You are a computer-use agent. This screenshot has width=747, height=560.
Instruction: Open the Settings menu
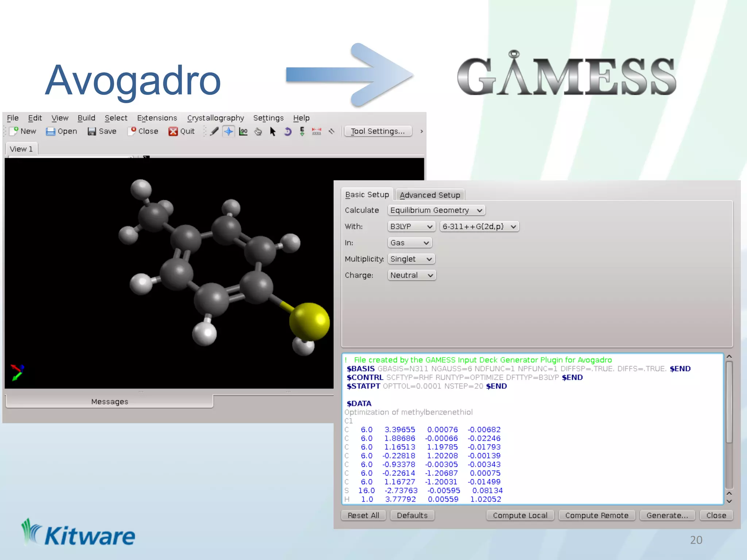268,118
